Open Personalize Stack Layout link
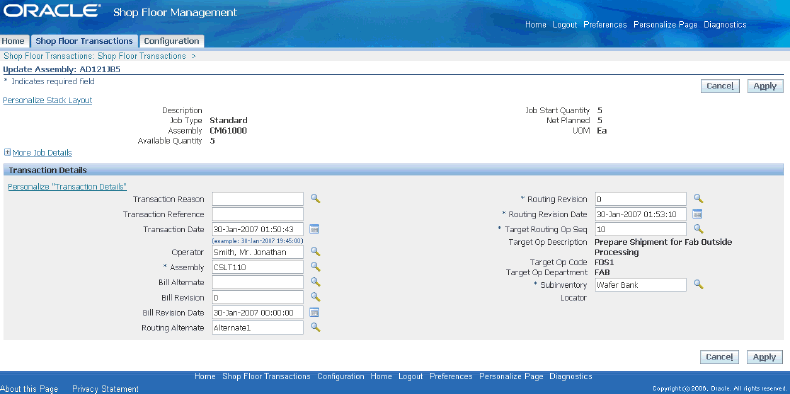Viewport: 790px width, 394px height. (47, 100)
